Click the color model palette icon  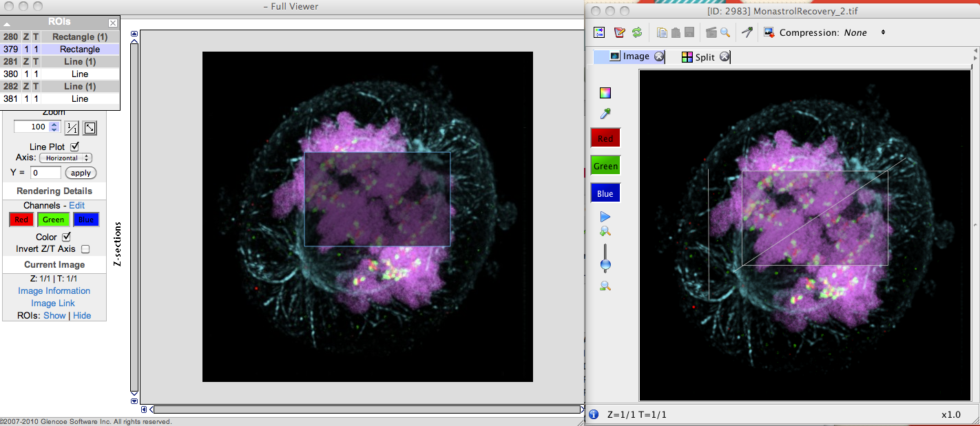coord(605,93)
